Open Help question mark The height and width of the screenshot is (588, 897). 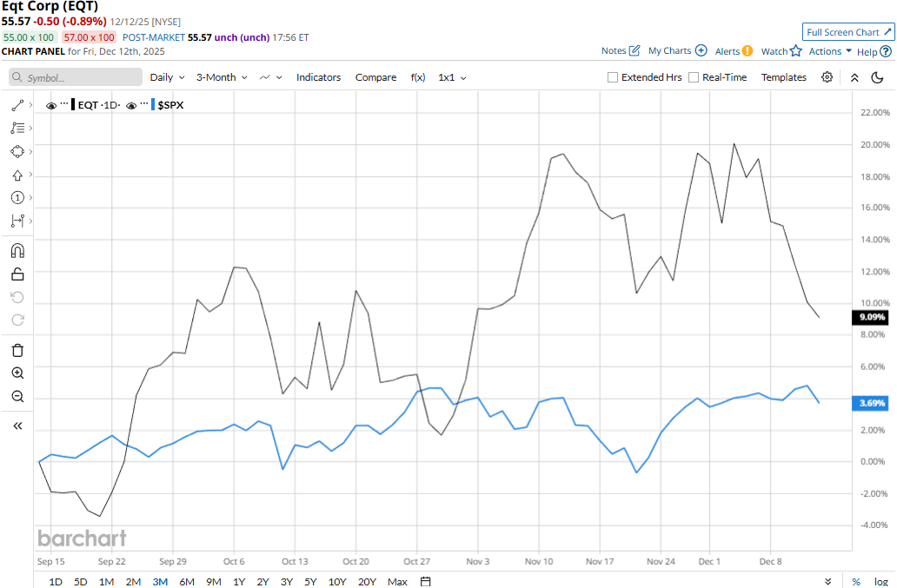886,51
